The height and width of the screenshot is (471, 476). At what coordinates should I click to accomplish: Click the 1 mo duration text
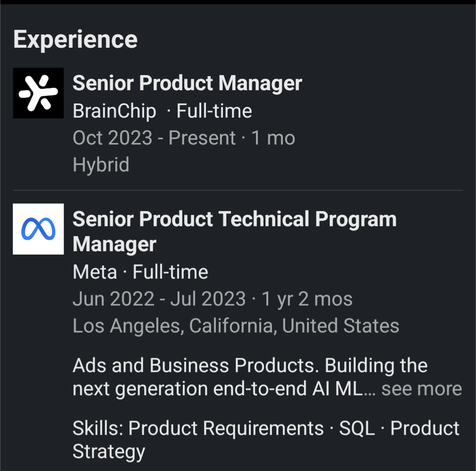coord(273,138)
